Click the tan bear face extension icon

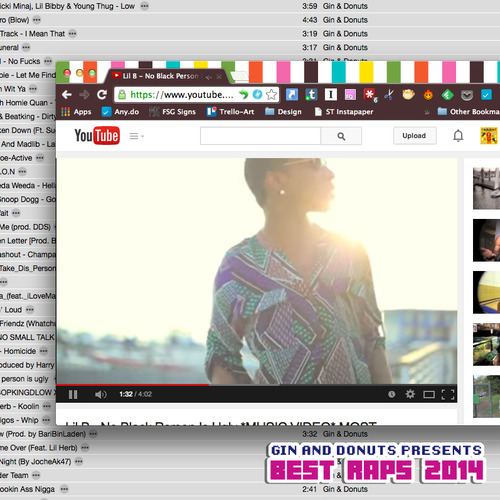(408, 95)
